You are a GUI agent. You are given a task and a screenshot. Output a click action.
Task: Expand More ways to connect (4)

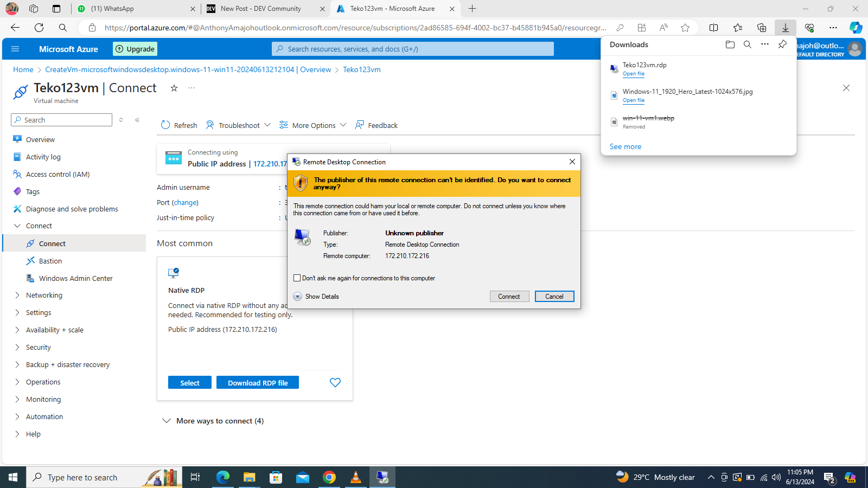[213, 421]
